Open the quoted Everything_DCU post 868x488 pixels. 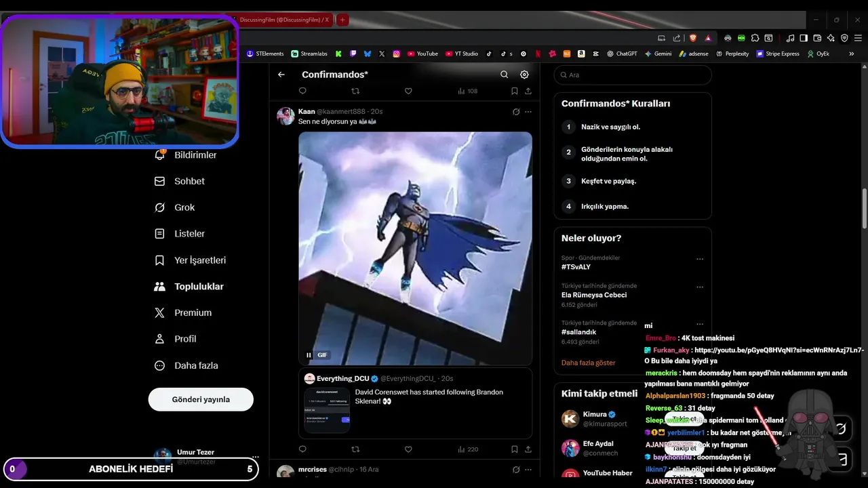(415, 403)
